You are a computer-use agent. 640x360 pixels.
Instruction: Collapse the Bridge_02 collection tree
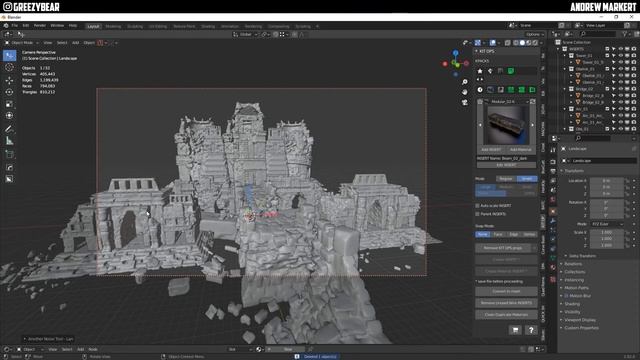(x=565, y=89)
